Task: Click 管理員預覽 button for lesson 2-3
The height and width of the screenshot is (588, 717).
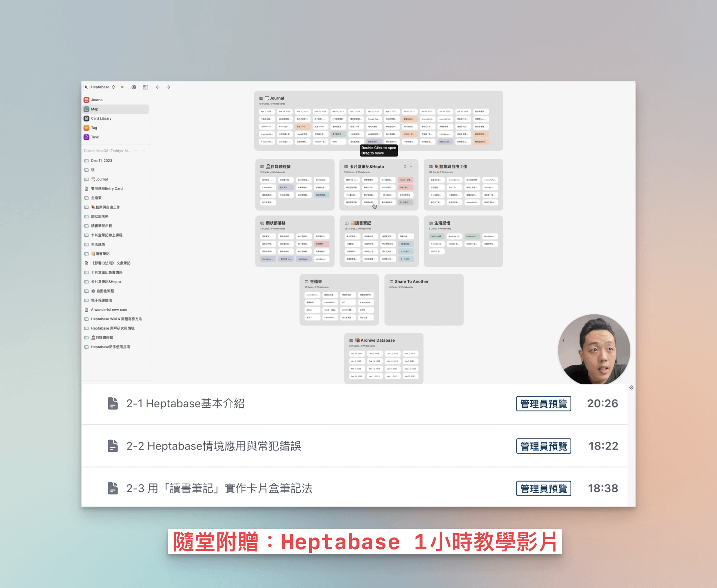Action: 543,488
